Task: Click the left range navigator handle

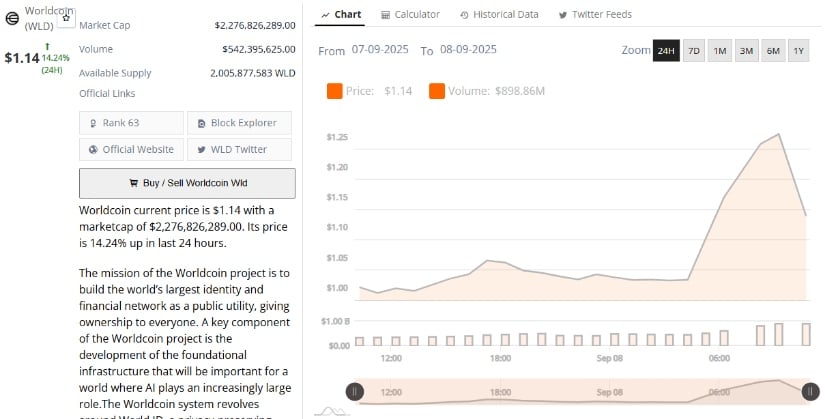Action: [355, 392]
